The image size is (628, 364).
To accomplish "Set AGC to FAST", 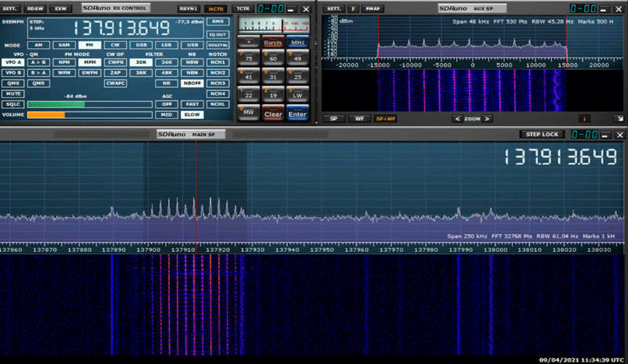I will (192, 104).
